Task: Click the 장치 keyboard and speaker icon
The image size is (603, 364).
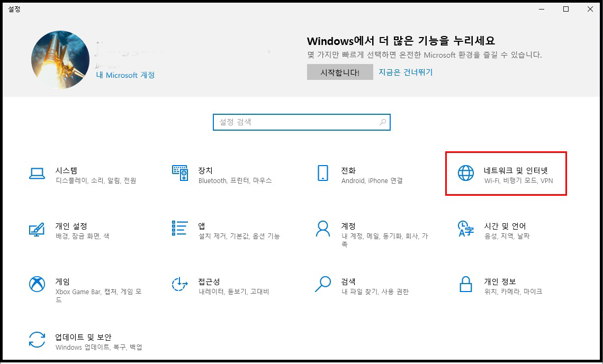Action: [179, 173]
